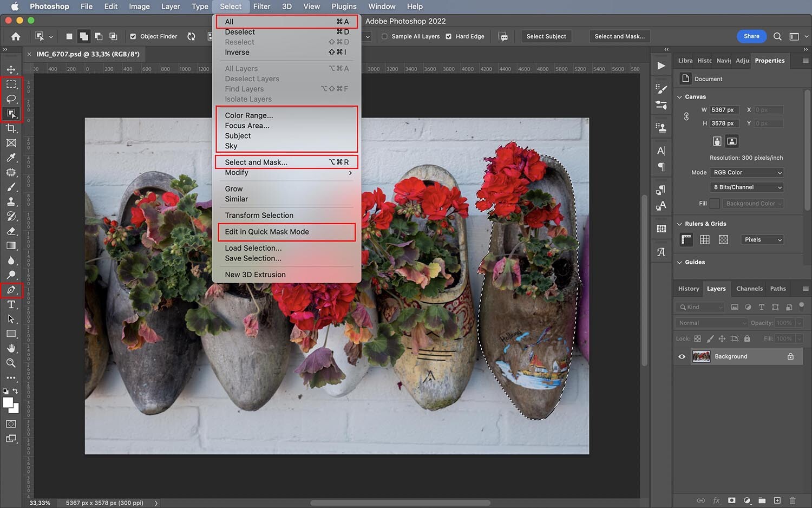Select the Rectangular Marquee tool
The height and width of the screenshot is (508, 812).
11,84
